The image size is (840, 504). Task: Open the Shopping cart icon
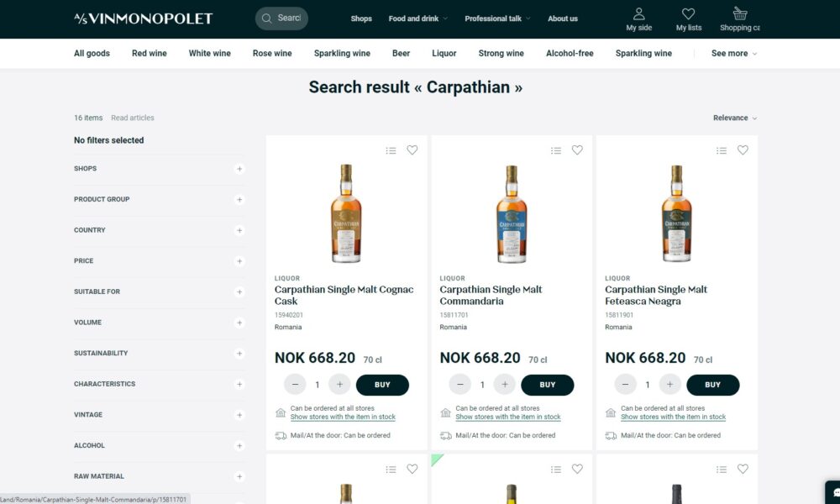[739, 14]
